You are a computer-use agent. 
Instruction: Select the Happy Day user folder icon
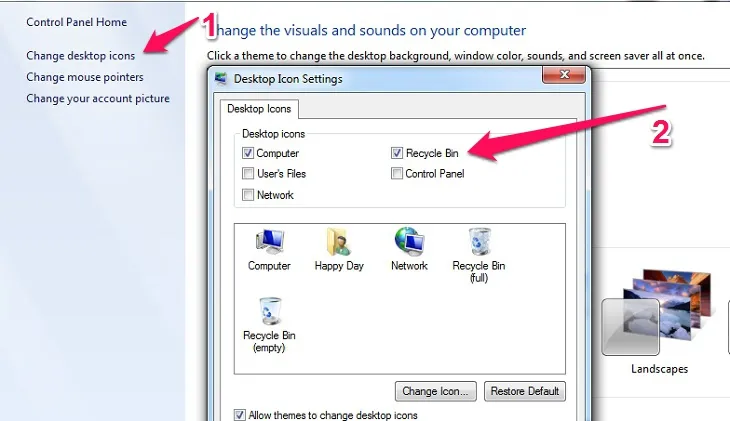(339, 244)
